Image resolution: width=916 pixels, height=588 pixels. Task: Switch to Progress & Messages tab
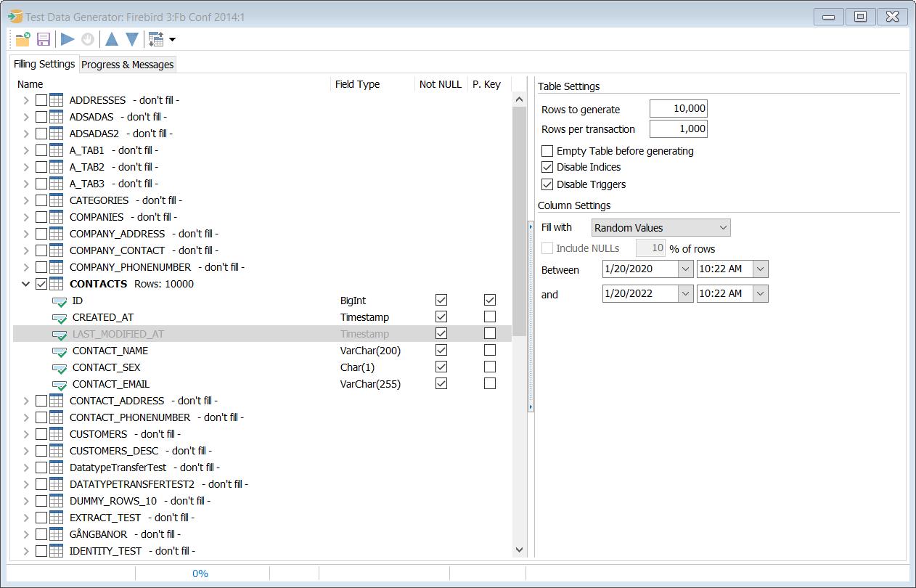pos(128,65)
